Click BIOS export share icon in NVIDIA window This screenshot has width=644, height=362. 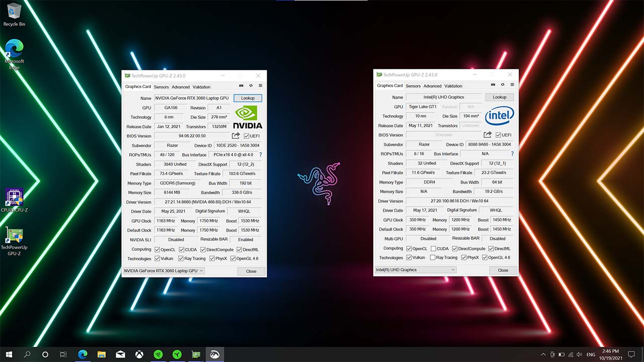pos(235,136)
